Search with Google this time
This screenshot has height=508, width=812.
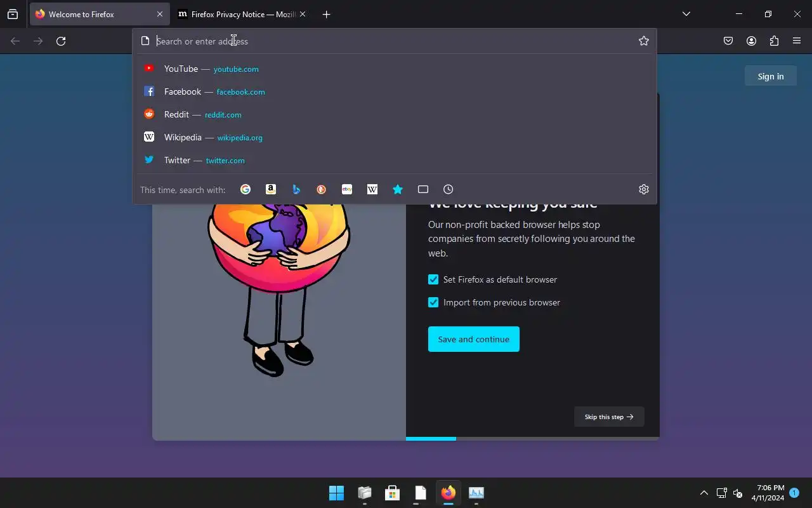coord(246,189)
